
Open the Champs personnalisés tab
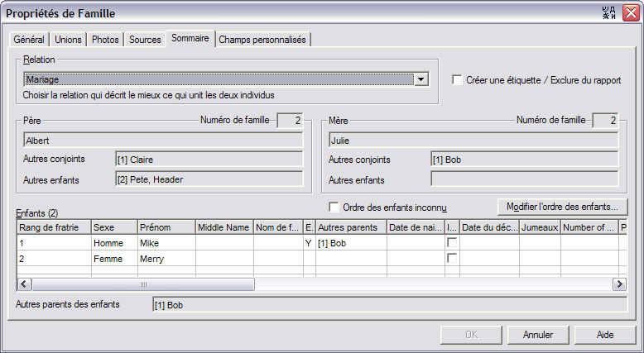pyautogui.click(x=262, y=40)
